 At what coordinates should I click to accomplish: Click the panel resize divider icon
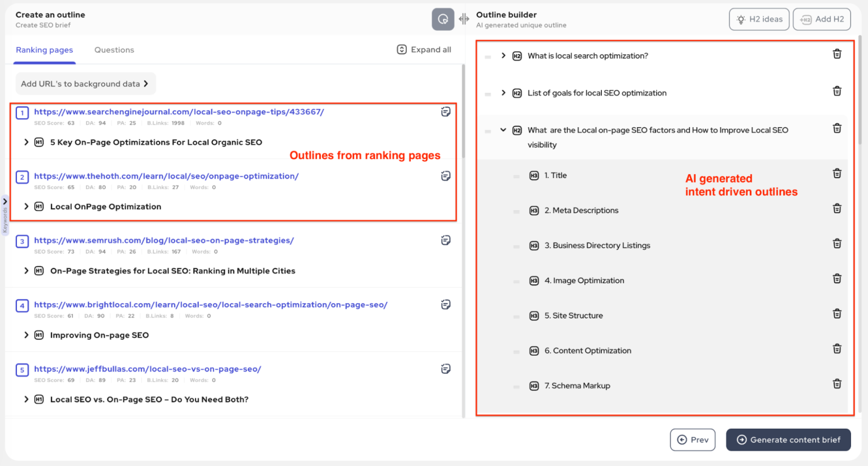pos(464,19)
